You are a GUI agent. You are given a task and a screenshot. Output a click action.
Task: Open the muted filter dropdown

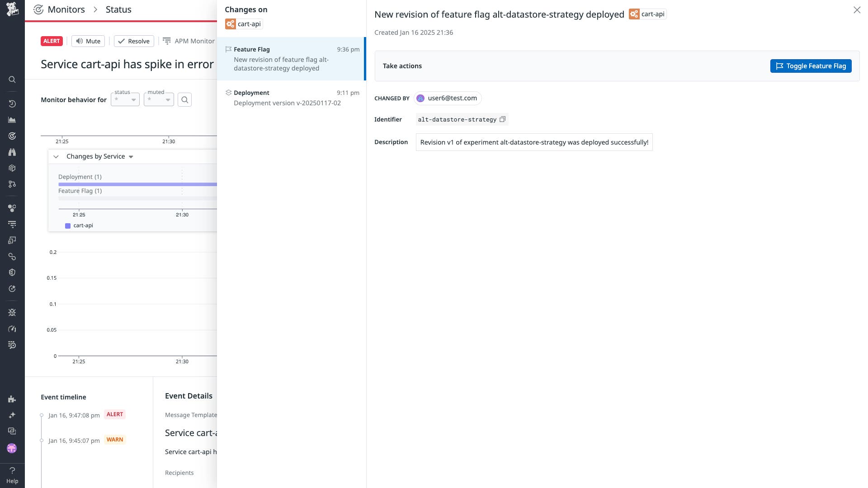point(159,99)
